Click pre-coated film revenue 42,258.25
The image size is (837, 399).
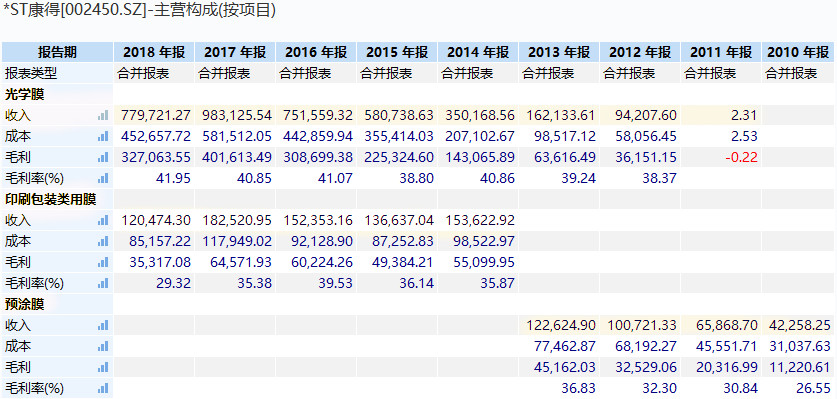tap(800, 325)
